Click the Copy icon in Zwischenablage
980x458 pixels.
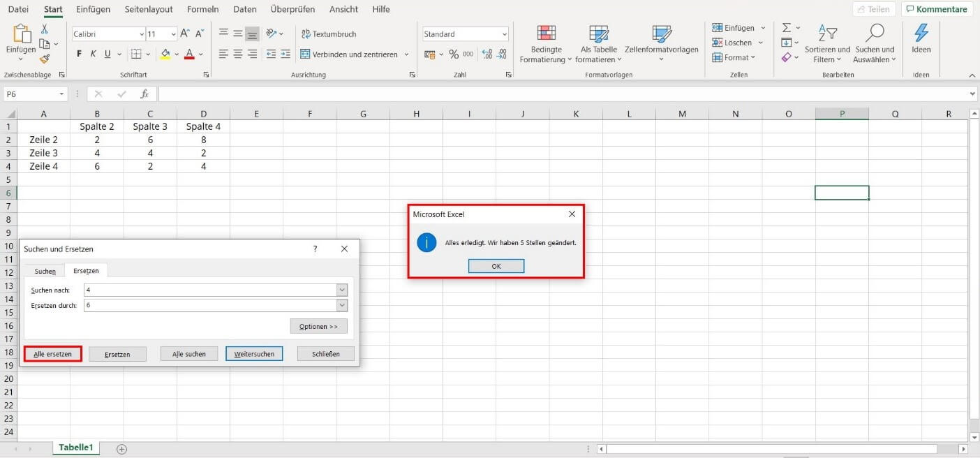pyautogui.click(x=45, y=44)
